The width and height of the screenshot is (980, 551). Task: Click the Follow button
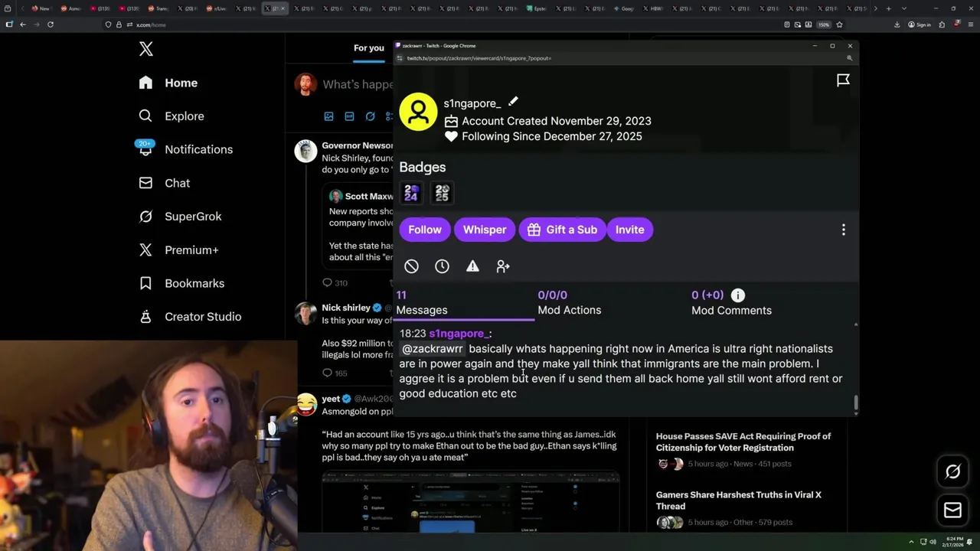point(425,230)
